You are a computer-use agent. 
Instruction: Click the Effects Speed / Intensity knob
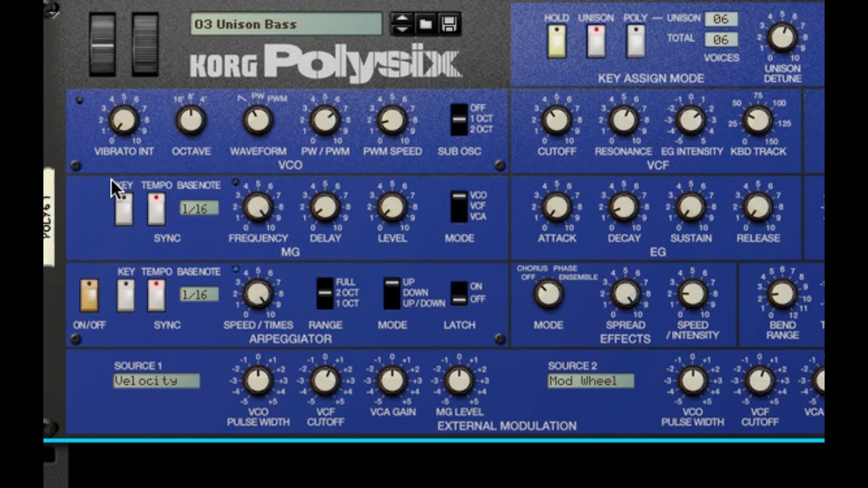coord(692,293)
